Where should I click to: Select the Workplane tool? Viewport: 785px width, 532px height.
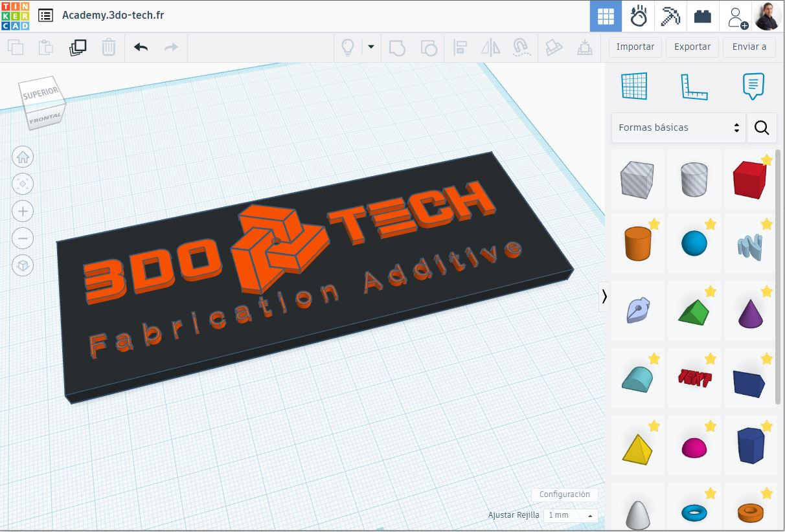click(634, 86)
